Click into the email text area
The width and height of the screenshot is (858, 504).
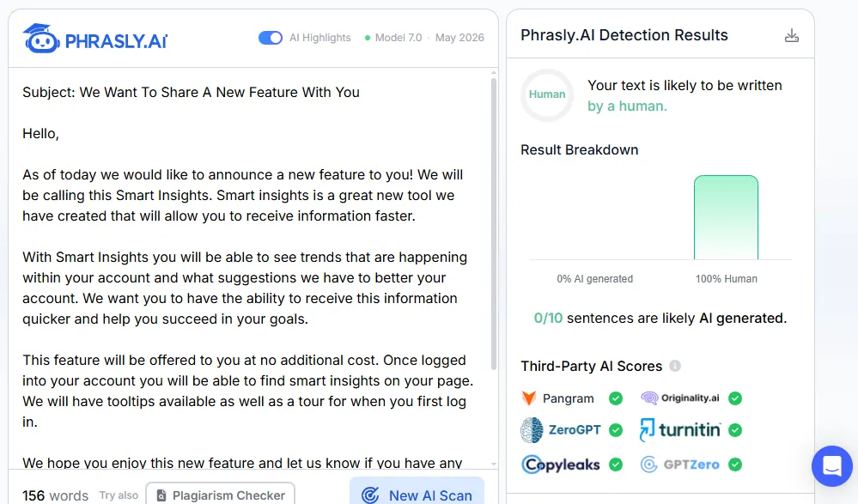249,268
